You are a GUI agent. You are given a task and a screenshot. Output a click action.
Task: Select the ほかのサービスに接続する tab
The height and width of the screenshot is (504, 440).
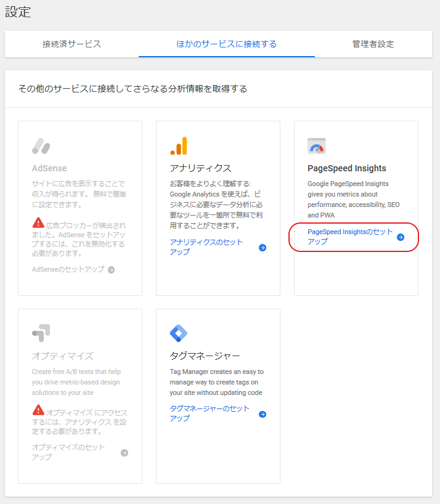(226, 44)
